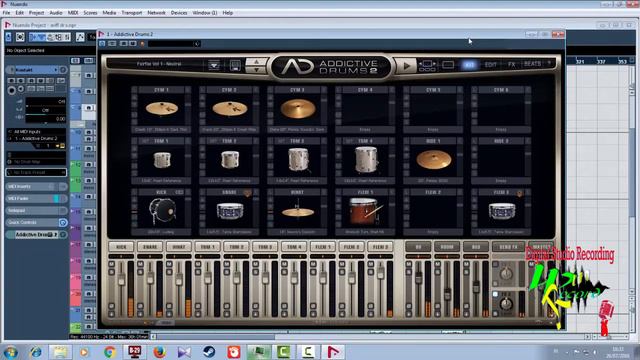640x360 pixels.
Task: Select the KICK drum image
Action: pyautogui.click(x=162, y=211)
